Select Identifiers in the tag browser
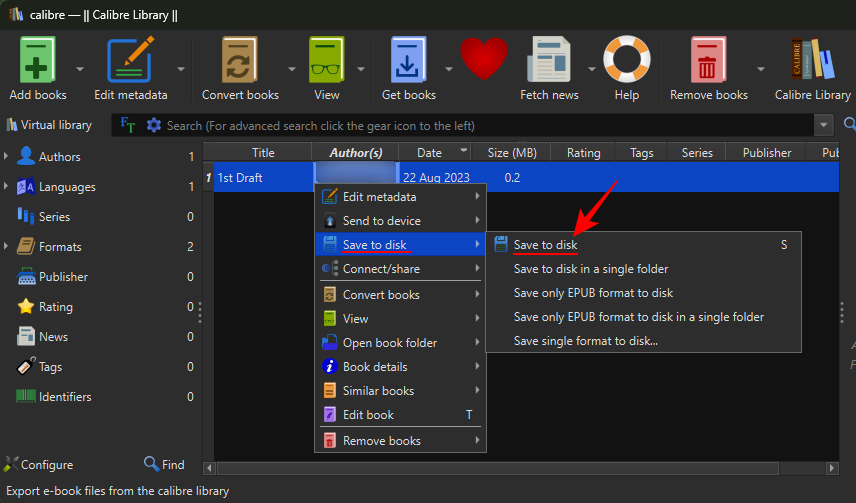Viewport: 856px width, 503px height. tap(64, 397)
